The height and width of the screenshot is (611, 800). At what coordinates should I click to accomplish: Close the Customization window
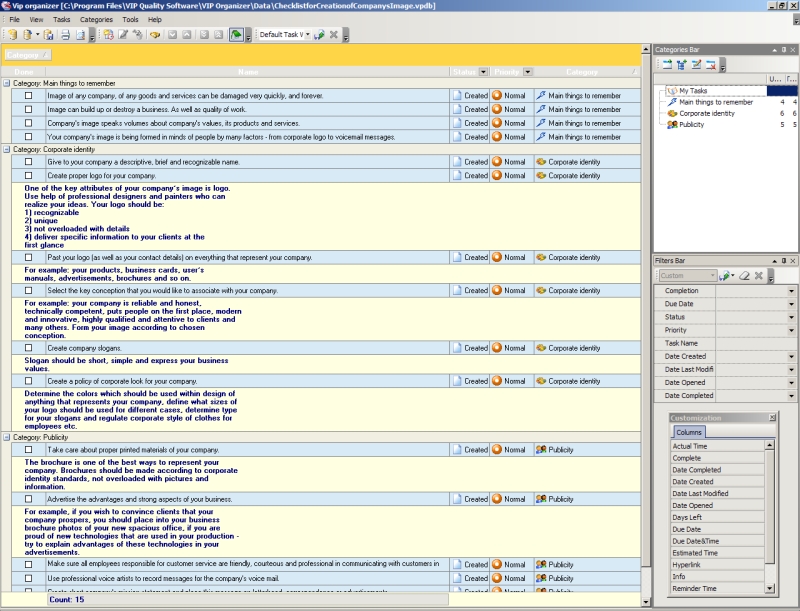coord(772,418)
